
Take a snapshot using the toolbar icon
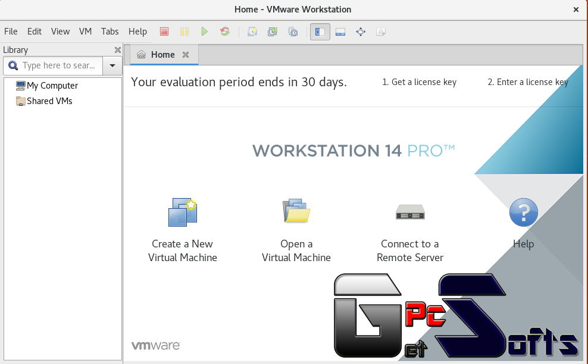tap(252, 32)
